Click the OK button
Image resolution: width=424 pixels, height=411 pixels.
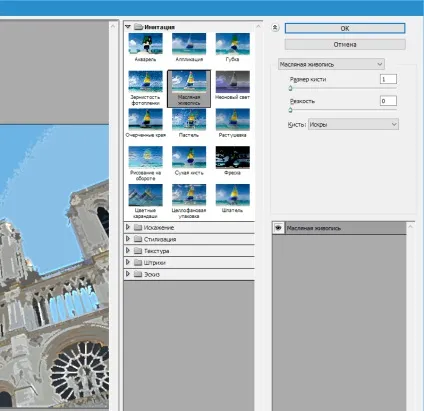click(x=345, y=28)
